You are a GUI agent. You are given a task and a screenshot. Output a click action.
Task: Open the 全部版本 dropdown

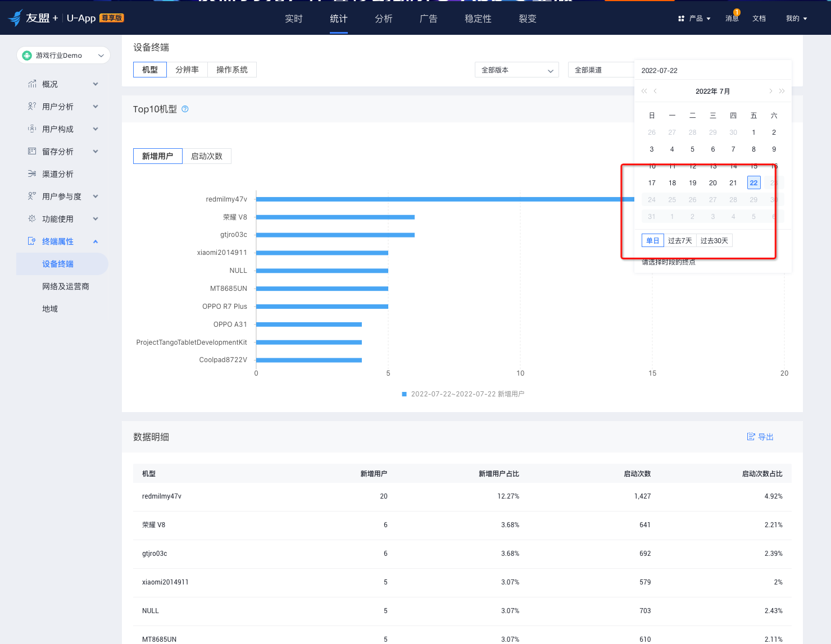click(517, 70)
